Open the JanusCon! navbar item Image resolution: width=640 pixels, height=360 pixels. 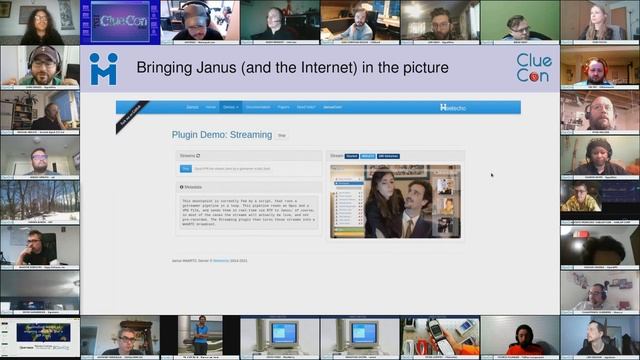332,107
